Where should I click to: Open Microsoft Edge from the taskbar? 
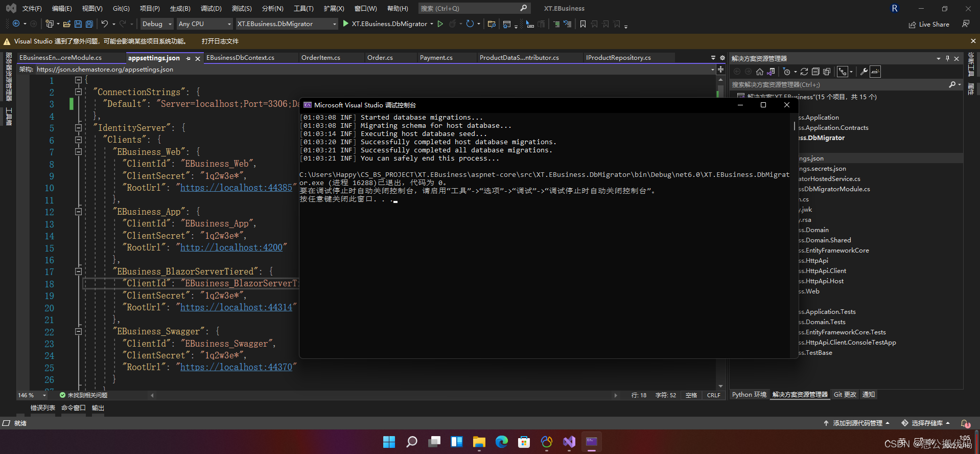tap(502, 442)
